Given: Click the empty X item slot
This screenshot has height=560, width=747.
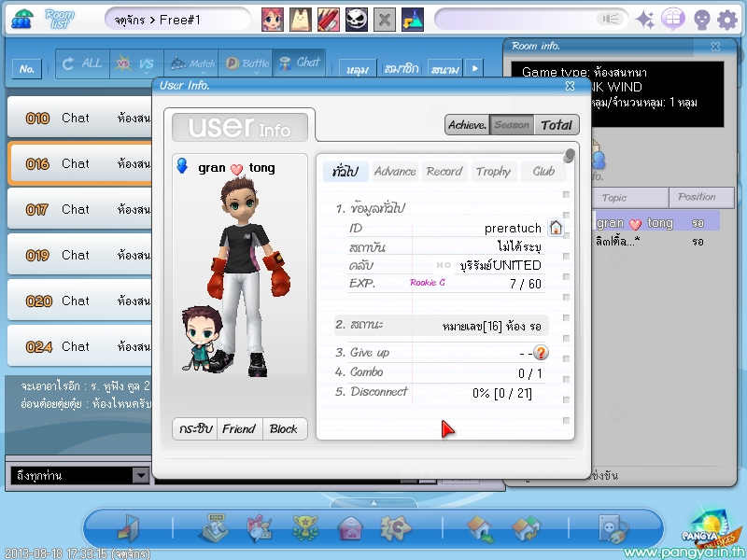Looking at the screenshot, I should point(385,20).
